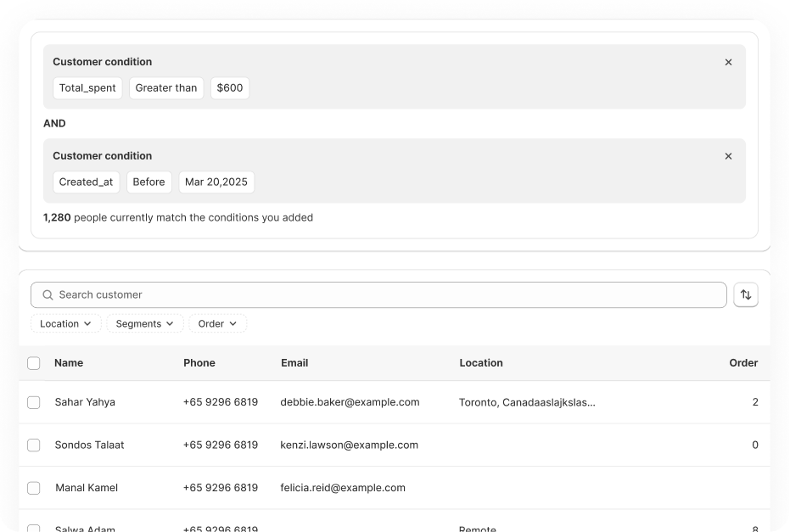
Task: Click the Created_at field chip
Action: [86, 182]
